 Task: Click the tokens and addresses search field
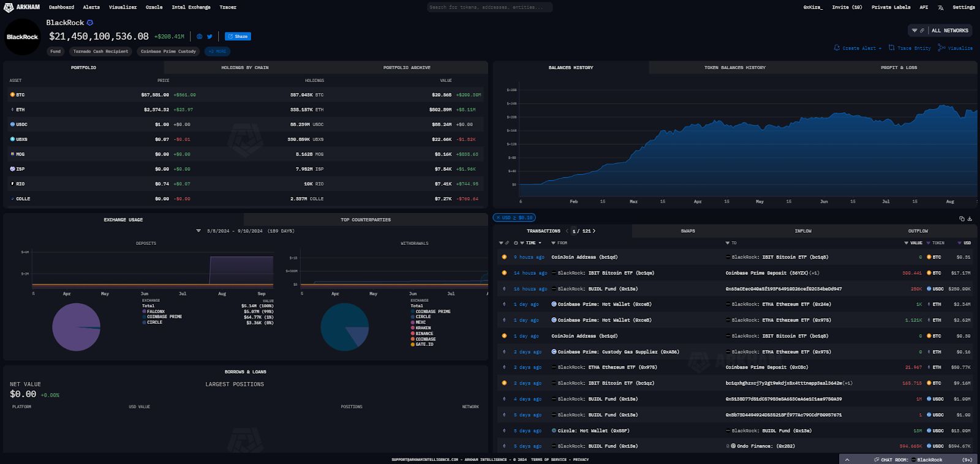[x=489, y=7]
